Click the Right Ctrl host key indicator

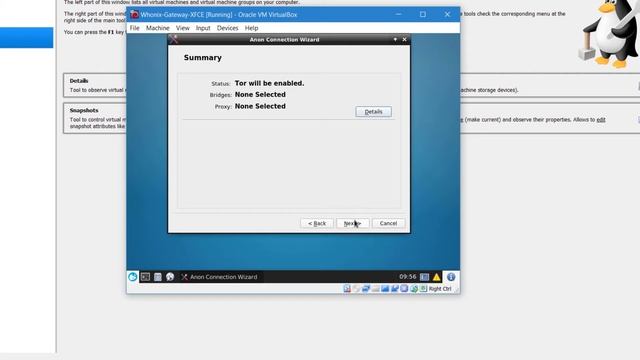click(440, 289)
